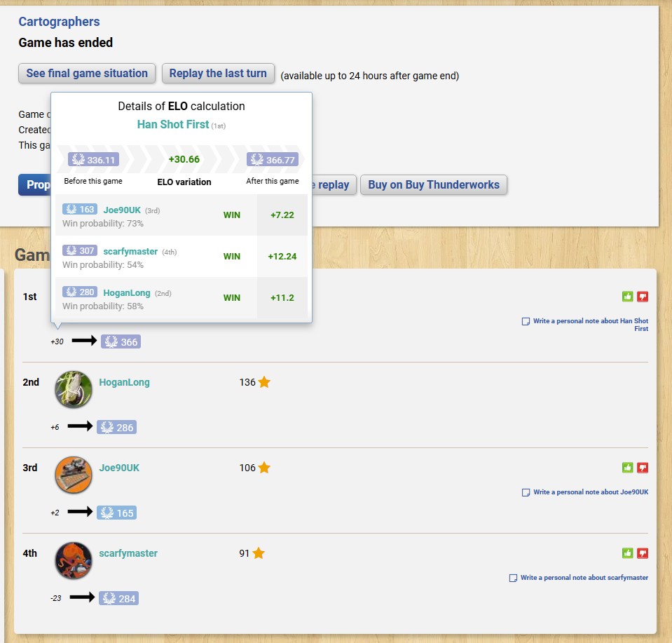Open HoganLong's snail avatar
Screen dimensions: 672x643
[74, 389]
